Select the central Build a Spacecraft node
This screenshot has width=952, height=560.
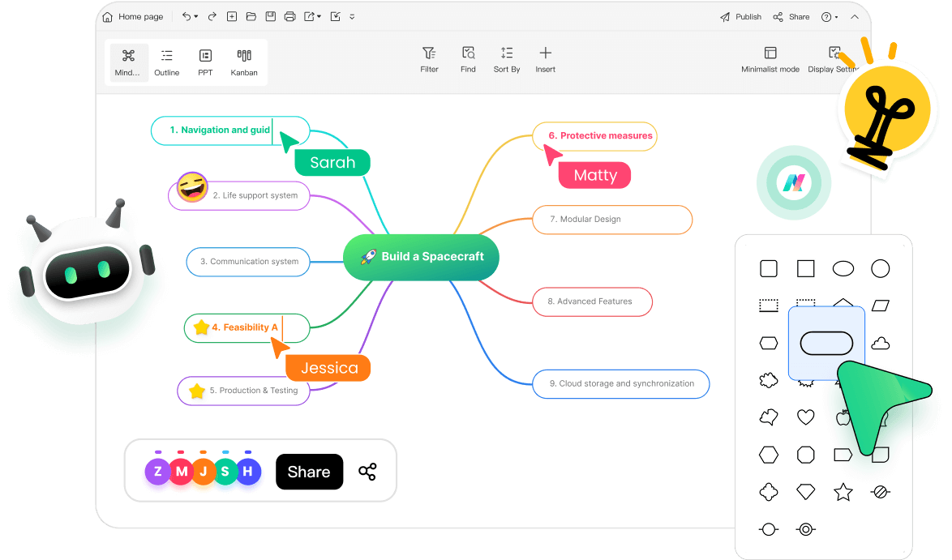click(421, 257)
